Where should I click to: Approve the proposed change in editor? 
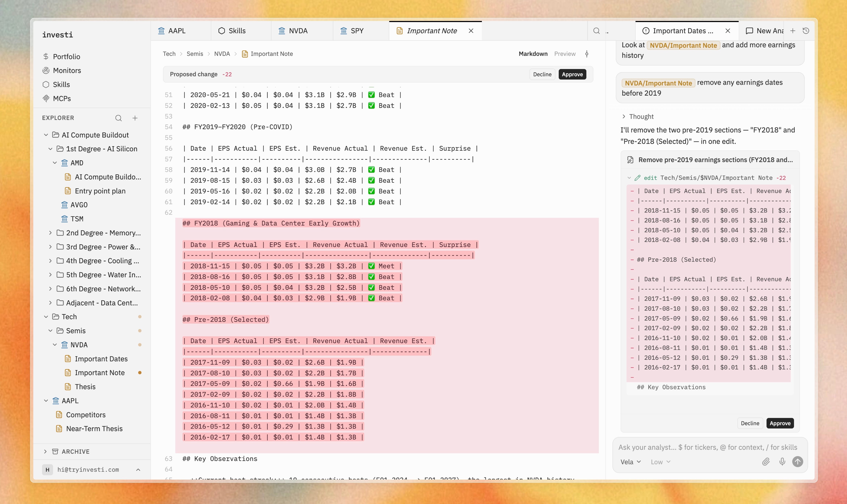pos(572,74)
